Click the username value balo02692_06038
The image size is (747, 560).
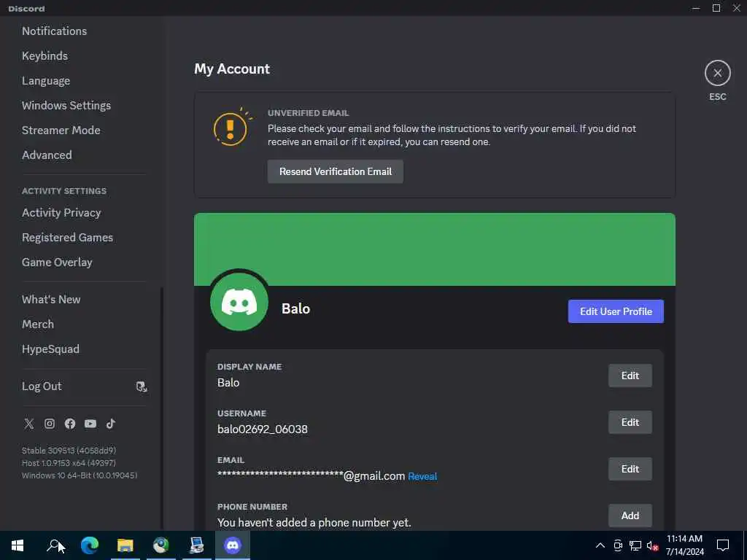pos(263,429)
